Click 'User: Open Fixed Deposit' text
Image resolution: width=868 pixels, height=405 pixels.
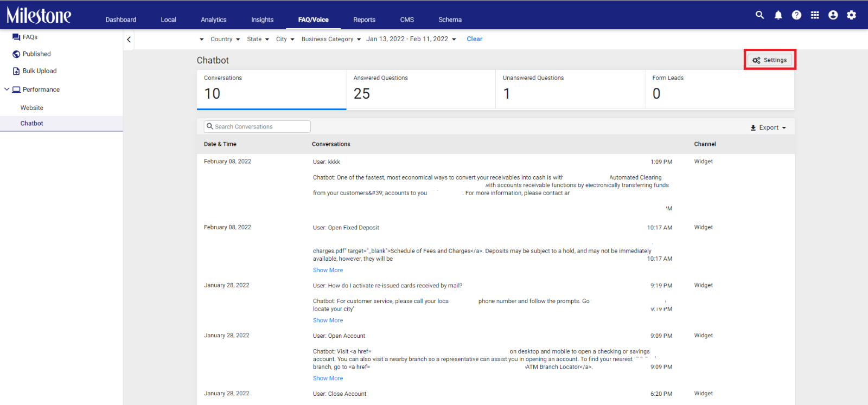346,228
